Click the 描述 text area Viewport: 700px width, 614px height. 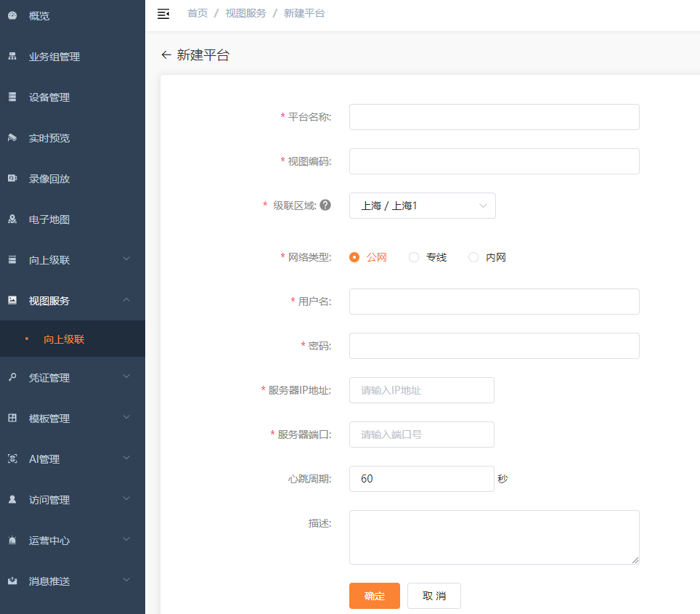click(x=495, y=537)
